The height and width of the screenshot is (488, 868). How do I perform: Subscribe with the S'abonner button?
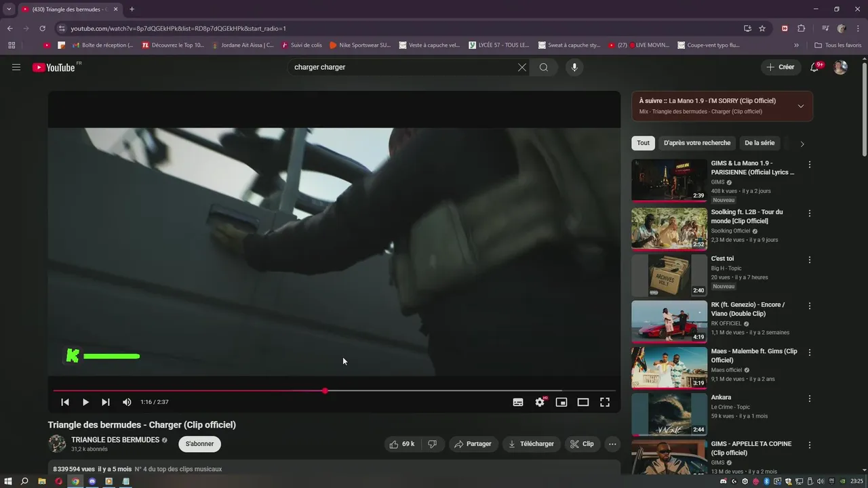(199, 444)
